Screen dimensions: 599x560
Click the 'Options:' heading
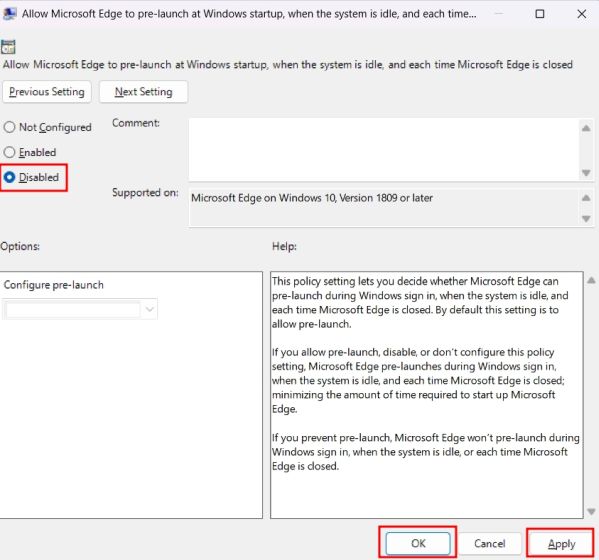tap(20, 246)
